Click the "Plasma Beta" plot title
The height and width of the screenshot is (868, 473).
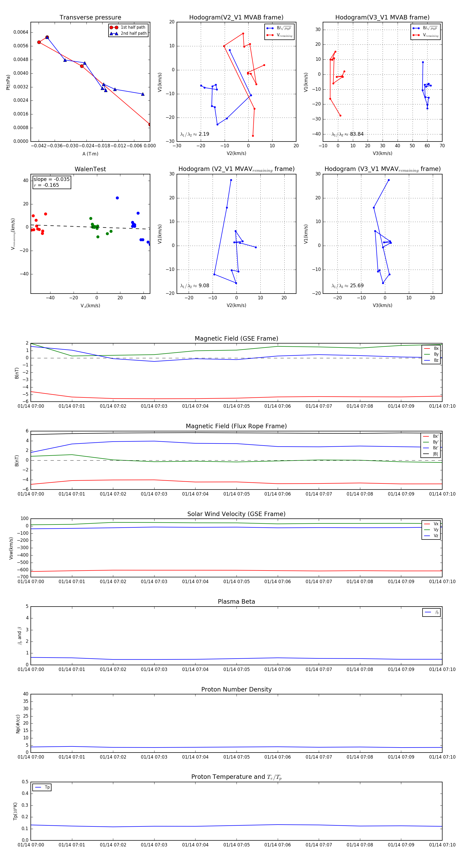[236, 602]
